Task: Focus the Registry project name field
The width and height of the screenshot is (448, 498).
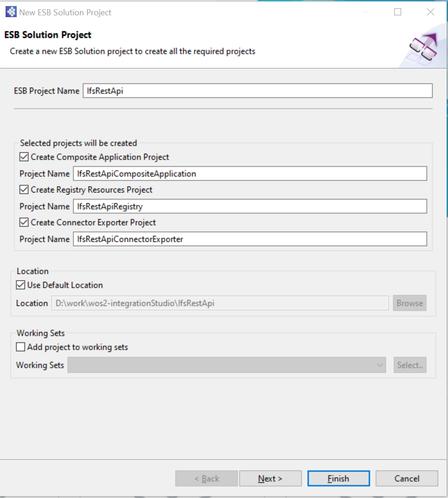Action: point(250,207)
